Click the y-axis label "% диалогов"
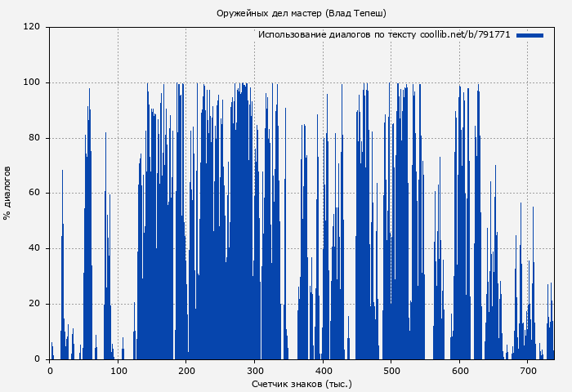572x392 pixels. [7, 193]
